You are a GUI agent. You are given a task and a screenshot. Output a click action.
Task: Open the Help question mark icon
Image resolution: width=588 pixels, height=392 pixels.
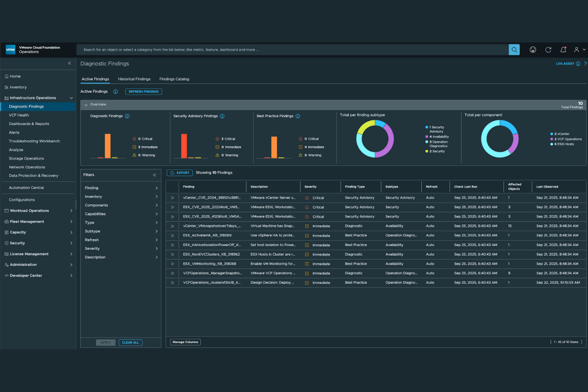tap(585, 64)
